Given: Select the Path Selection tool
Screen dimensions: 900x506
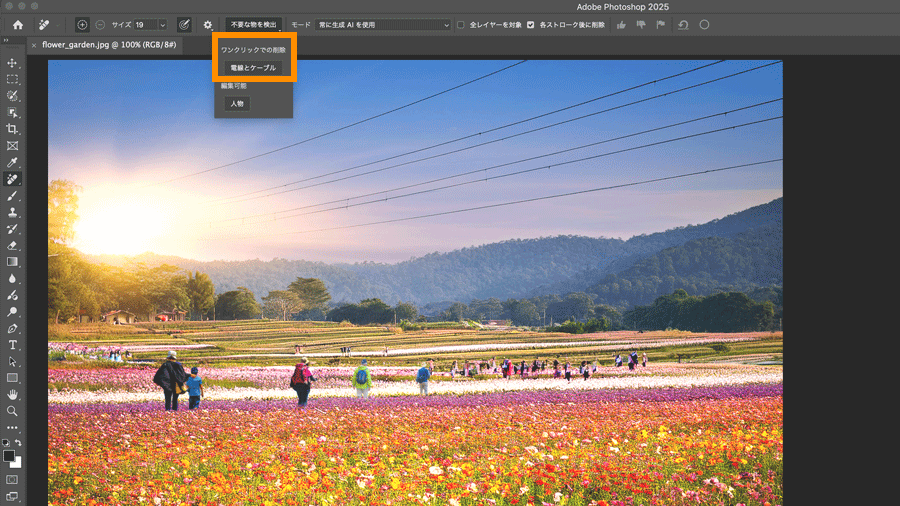Looking at the screenshot, I should pos(12,361).
